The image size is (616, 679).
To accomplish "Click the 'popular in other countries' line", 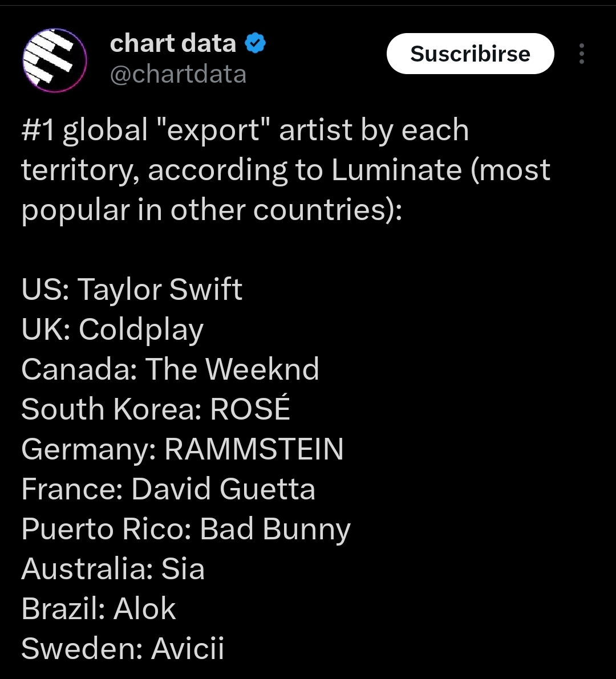I will point(212,210).
